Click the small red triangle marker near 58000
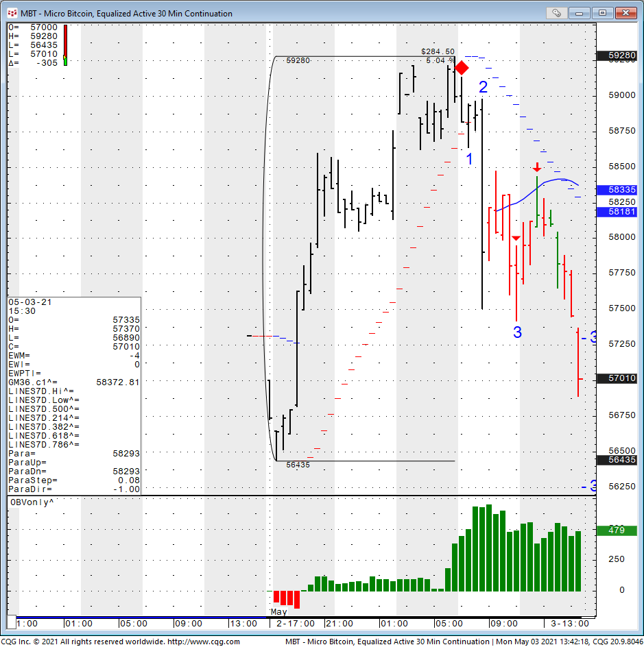 (x=516, y=238)
